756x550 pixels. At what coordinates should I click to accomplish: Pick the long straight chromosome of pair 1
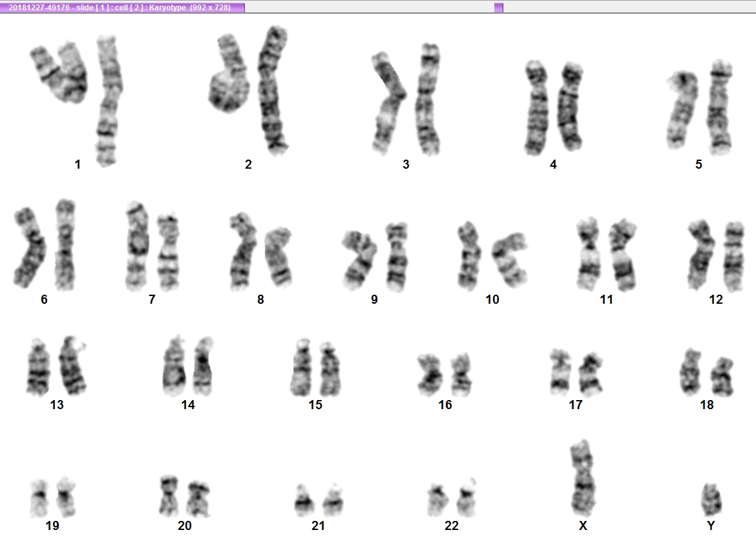coord(109,100)
